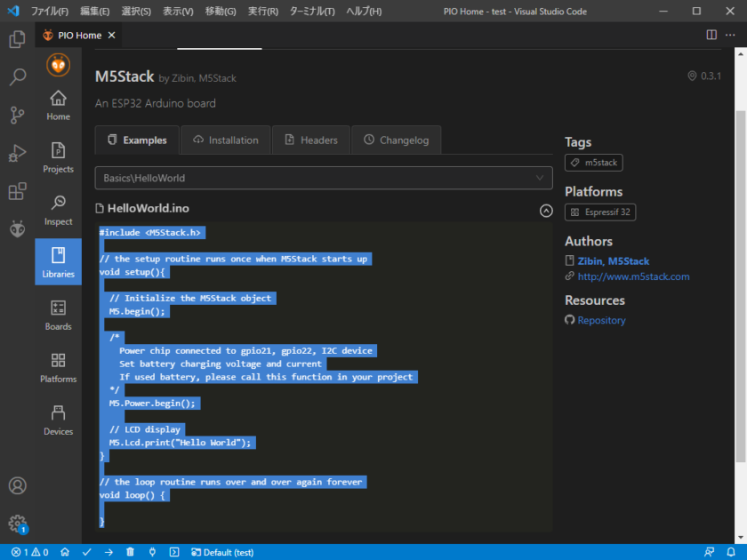Viewport: 747px width, 560px height.
Task: Click the m5stack tag button
Action: 594,163
